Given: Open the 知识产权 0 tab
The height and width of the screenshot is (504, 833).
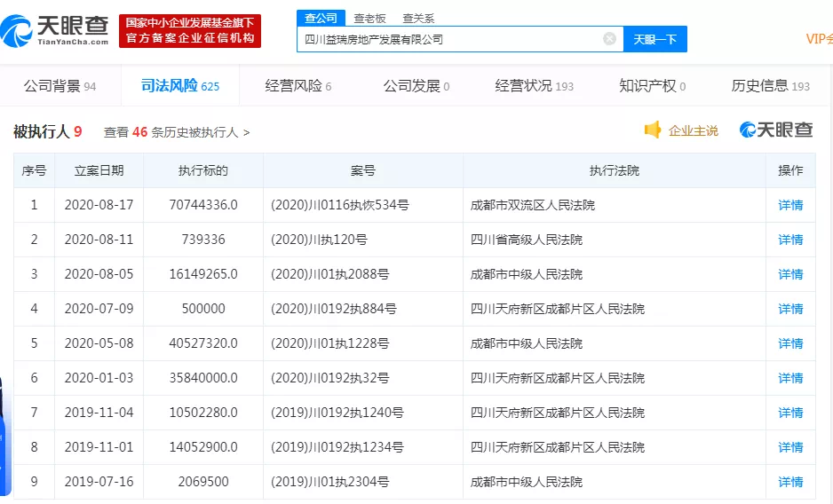Looking at the screenshot, I should point(653,86).
